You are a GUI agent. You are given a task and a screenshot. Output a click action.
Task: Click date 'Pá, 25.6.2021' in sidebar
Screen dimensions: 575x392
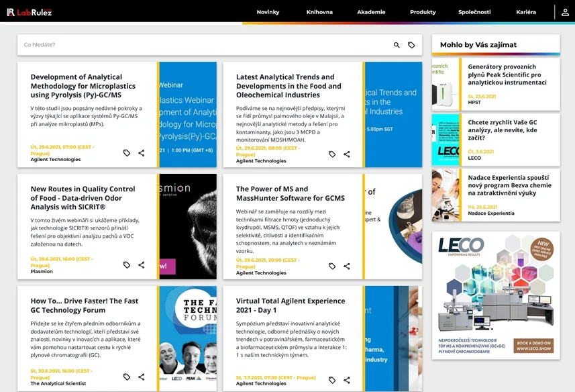click(482, 207)
